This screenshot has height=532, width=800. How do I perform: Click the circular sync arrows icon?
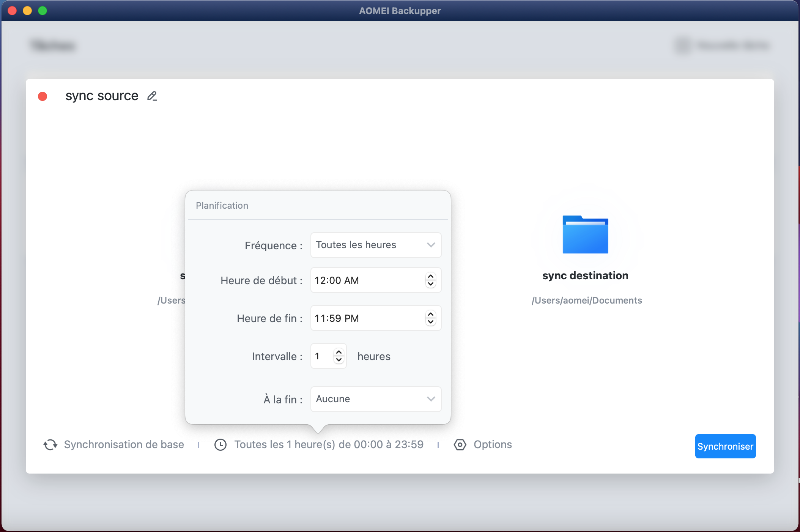[50, 445]
